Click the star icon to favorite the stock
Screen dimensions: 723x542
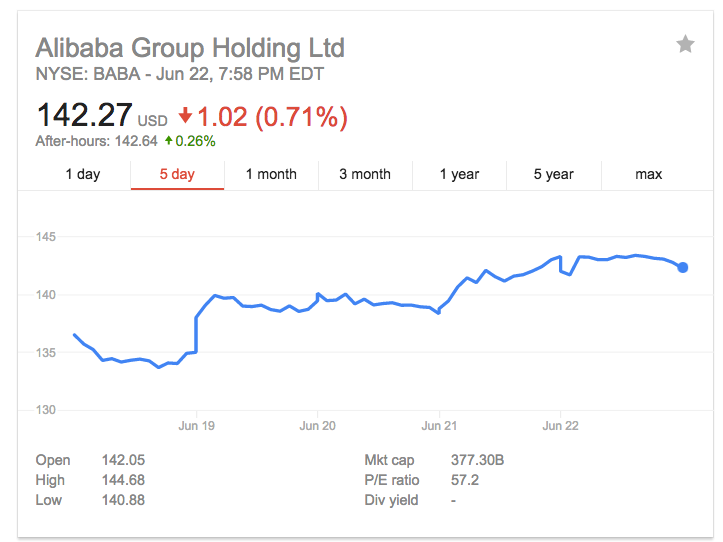(685, 44)
